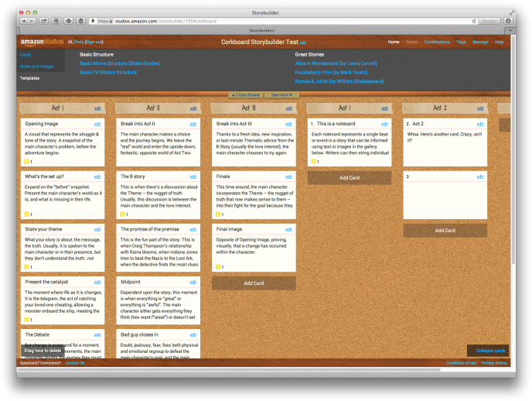This screenshot has height=401, width=532.
Task: Load the Romeo & Juliet template
Action: coord(339,81)
